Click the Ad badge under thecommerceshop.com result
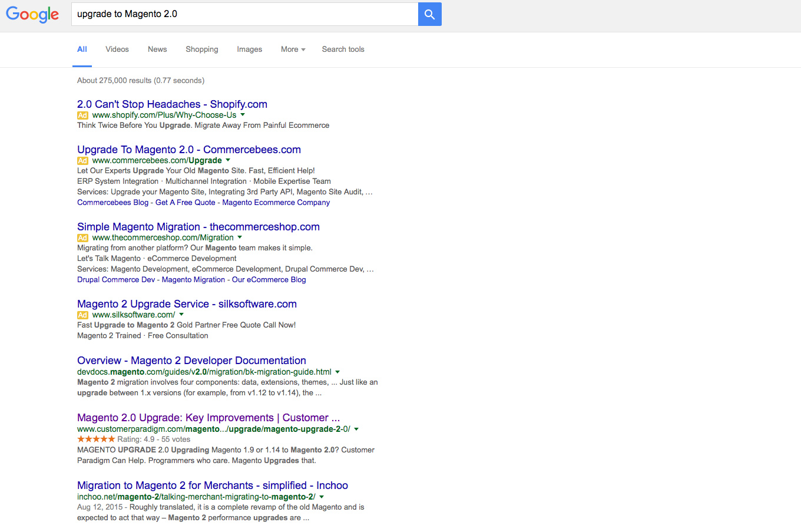801x532 pixels. click(82, 238)
